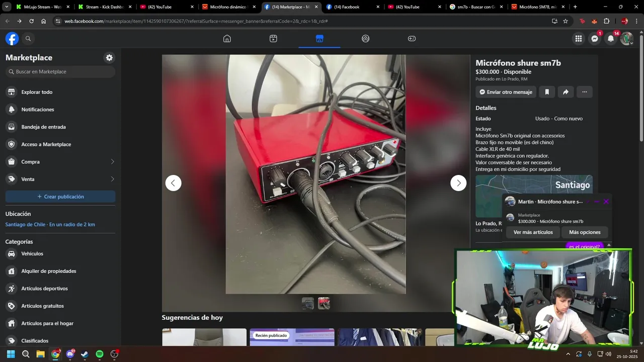Open Facebook search magnifier
This screenshot has width=644, height=362.
coord(28,39)
